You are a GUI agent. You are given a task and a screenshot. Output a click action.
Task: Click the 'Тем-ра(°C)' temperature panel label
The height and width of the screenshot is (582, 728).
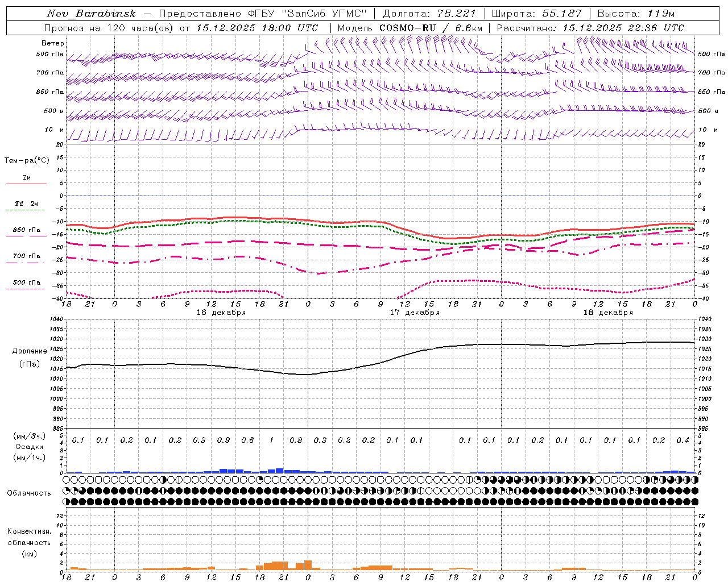point(27,161)
